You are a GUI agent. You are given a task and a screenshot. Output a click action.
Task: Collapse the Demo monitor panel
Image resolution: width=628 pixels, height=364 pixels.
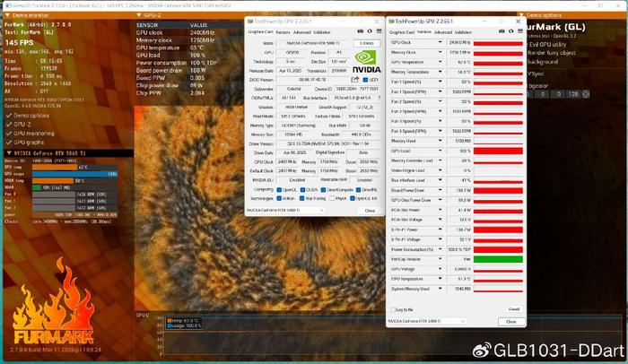(7, 15)
